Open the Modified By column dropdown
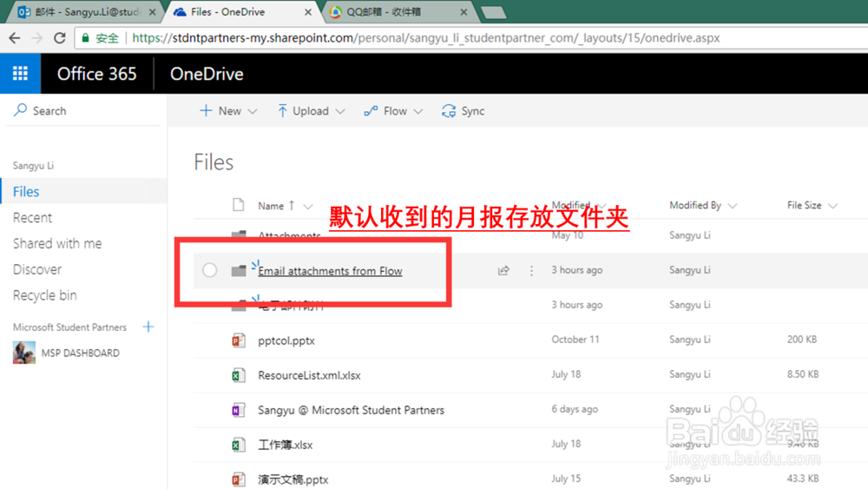This screenshot has width=868, height=489. [733, 206]
